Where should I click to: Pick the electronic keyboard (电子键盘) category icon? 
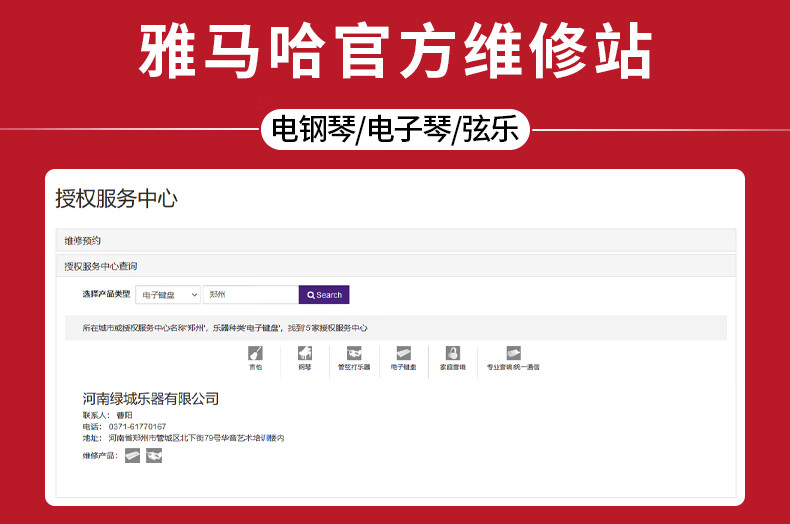404,353
